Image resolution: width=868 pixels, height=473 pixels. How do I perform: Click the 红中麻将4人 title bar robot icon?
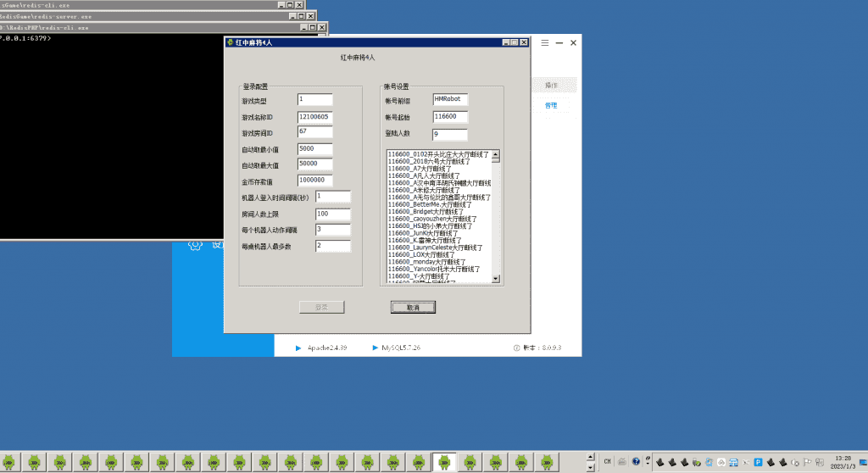click(231, 42)
